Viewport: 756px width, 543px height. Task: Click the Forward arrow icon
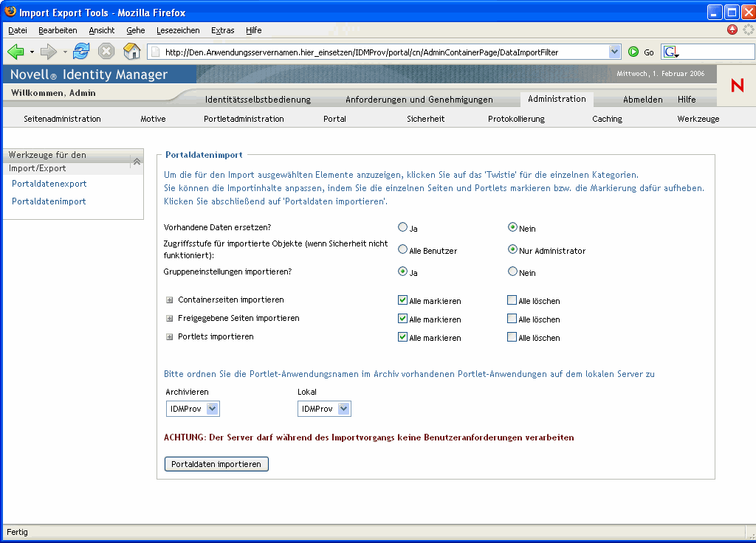[x=48, y=52]
